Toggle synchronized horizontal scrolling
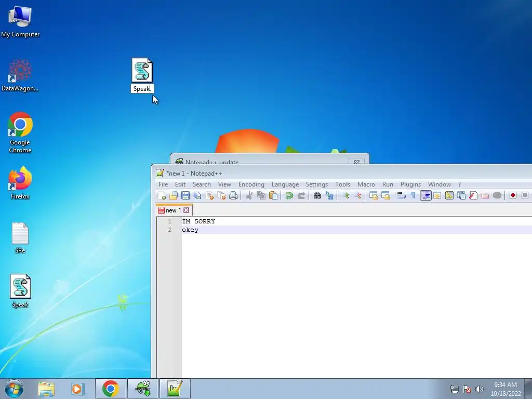 385,195
